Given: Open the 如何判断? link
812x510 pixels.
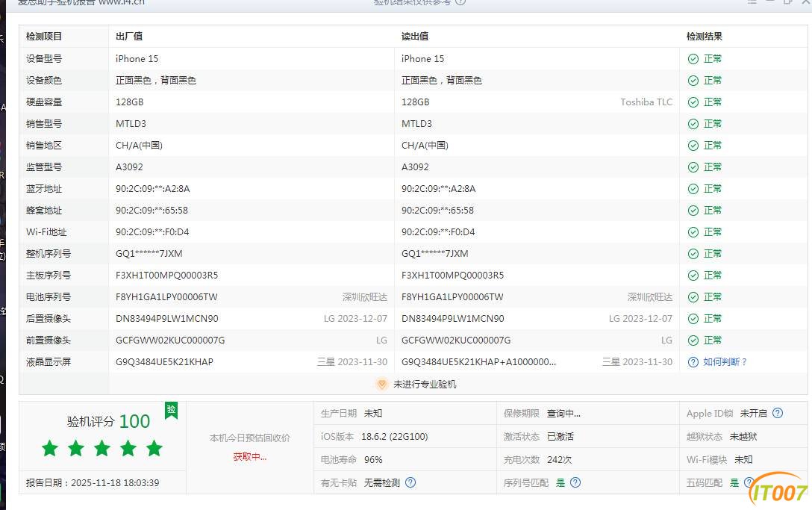Looking at the screenshot, I should [725, 361].
